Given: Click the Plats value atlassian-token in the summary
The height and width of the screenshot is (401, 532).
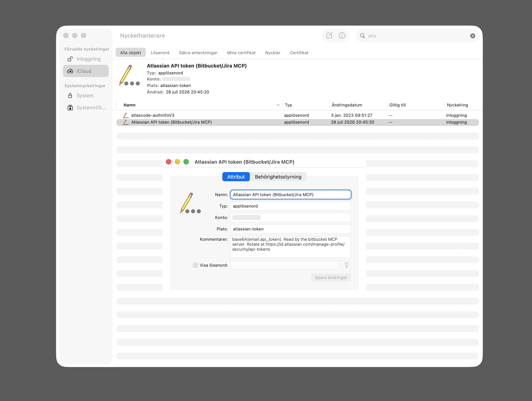Looking at the screenshot, I should (176, 86).
